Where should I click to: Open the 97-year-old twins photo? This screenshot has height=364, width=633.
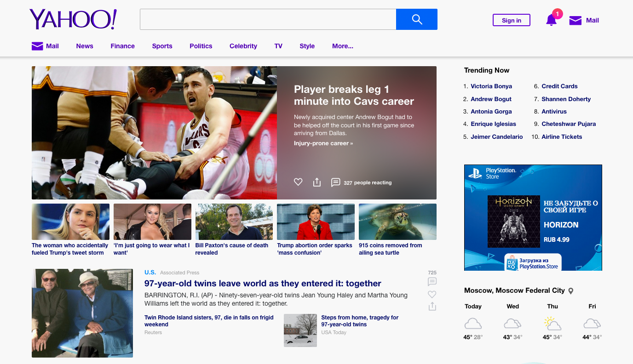[82, 313]
